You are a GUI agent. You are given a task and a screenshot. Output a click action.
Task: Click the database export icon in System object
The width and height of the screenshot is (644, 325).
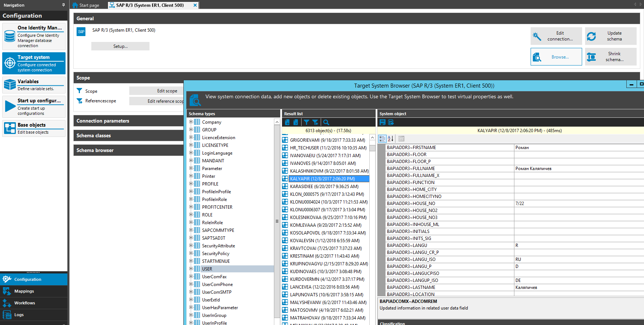coord(391,122)
